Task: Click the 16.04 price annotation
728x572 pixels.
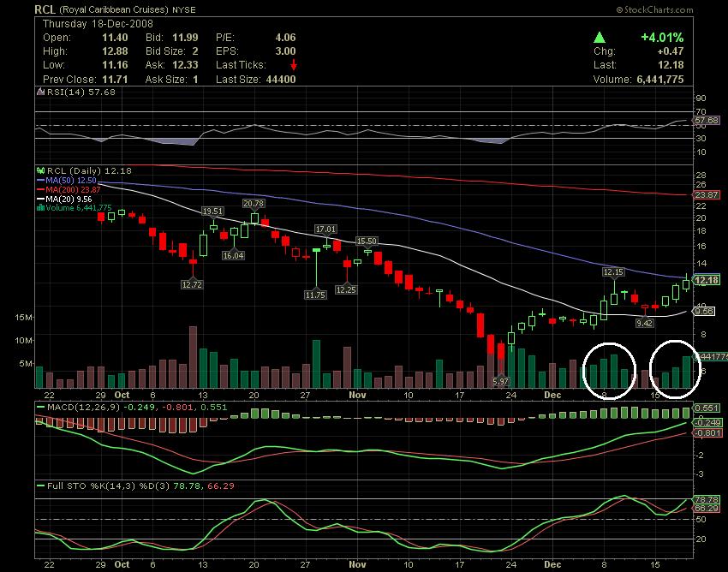Action: coord(233,255)
